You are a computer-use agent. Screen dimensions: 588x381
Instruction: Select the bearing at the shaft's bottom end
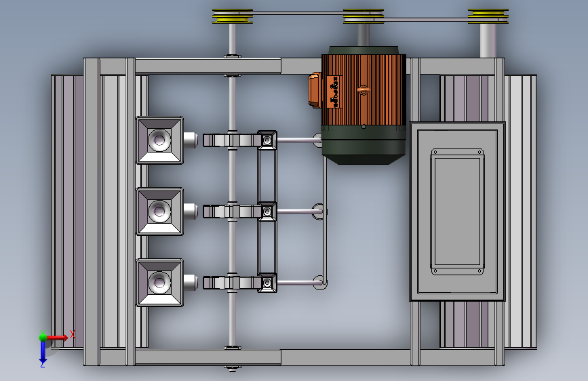pos(233,368)
